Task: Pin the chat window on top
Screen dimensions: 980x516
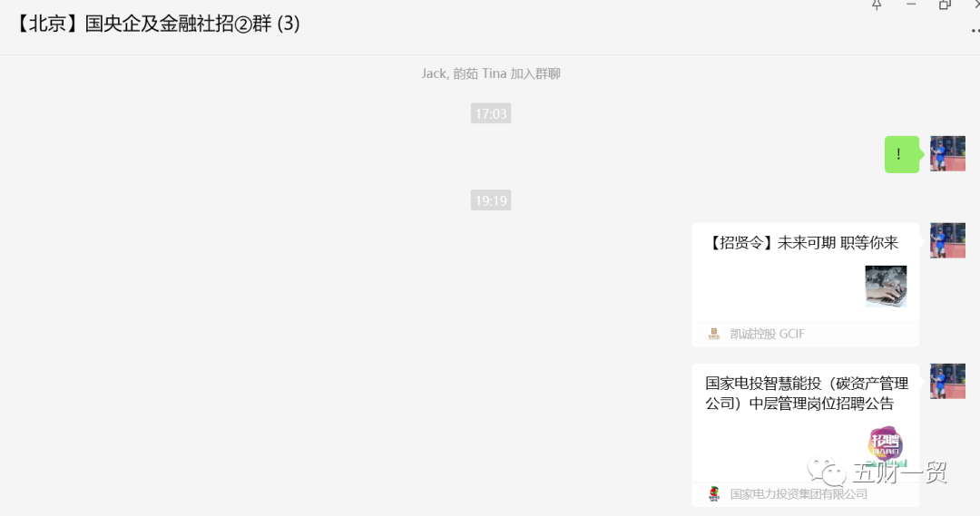Action: pos(877,5)
